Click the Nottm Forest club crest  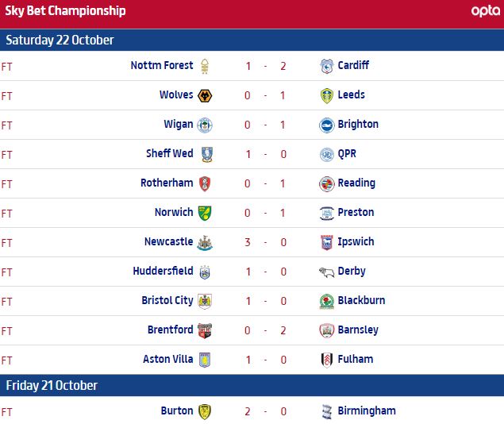pos(206,66)
